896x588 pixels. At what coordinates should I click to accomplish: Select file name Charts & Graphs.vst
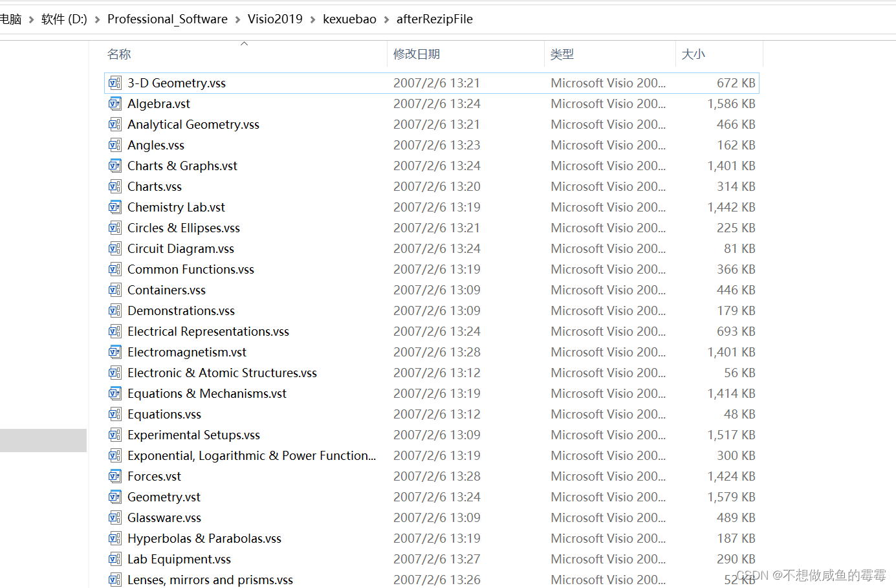[x=182, y=166]
